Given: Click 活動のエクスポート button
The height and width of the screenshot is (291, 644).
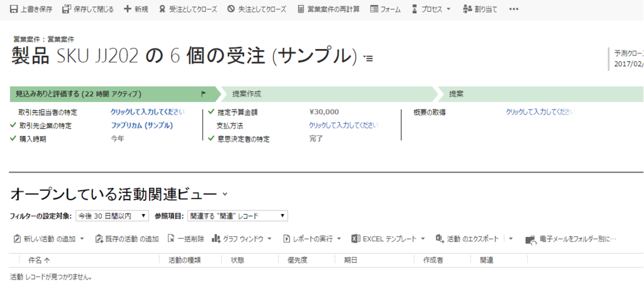Looking at the screenshot, I should (x=467, y=239).
